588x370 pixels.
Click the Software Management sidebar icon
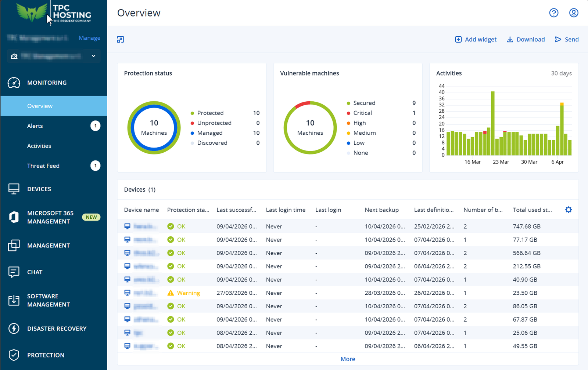pos(14,300)
